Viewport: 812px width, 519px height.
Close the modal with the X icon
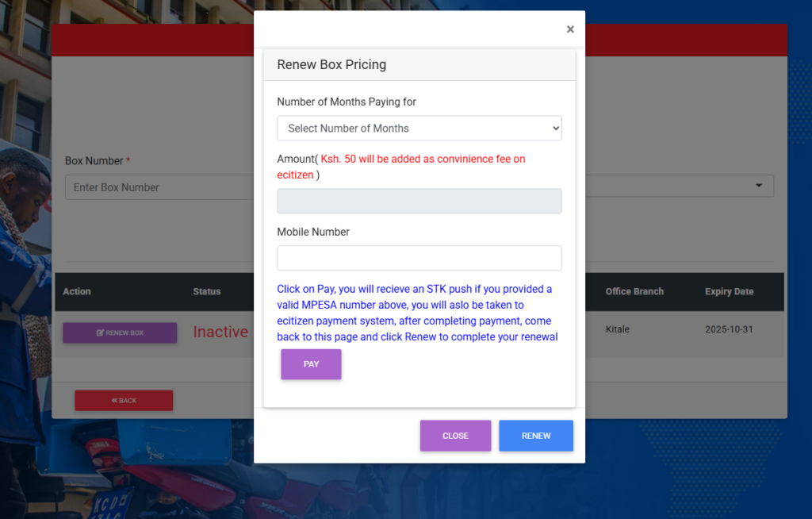570,29
